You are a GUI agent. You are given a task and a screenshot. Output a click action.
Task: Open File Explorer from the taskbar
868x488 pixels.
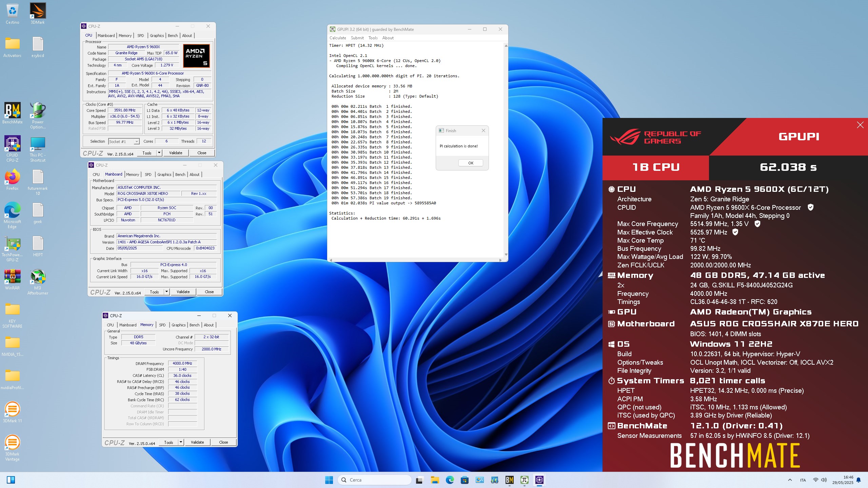point(435,480)
